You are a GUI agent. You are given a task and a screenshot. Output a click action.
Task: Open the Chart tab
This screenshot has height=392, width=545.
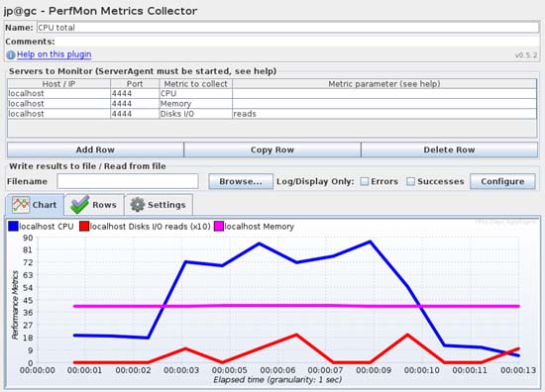[x=35, y=205]
